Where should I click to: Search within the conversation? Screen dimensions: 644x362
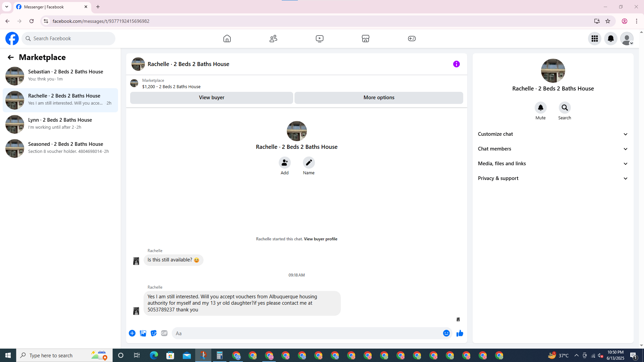(565, 108)
